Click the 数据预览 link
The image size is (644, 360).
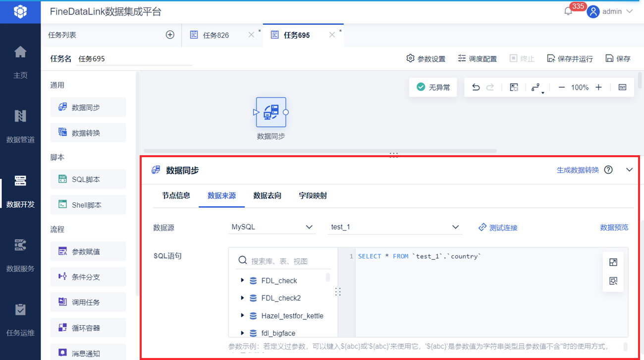pos(614,227)
